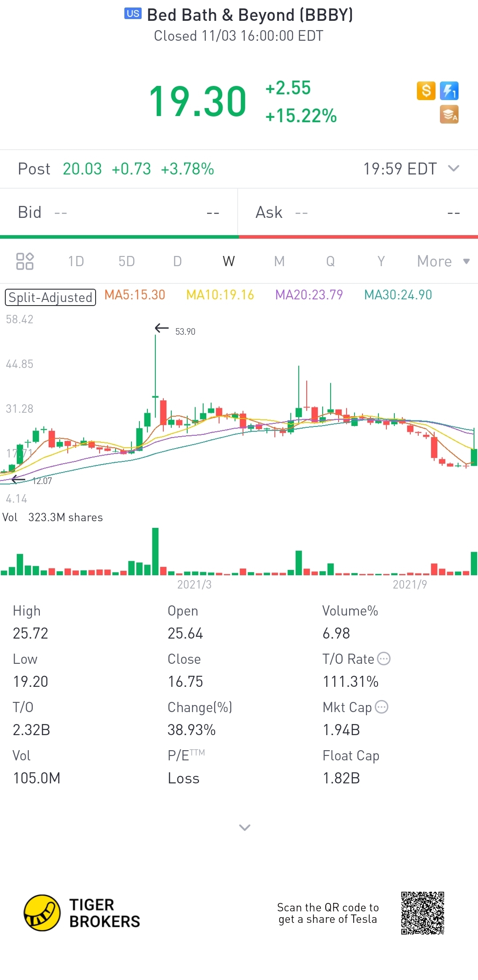Tap the Mkt Cap value 1.94B
The height and width of the screenshot is (980, 478).
[x=341, y=730]
